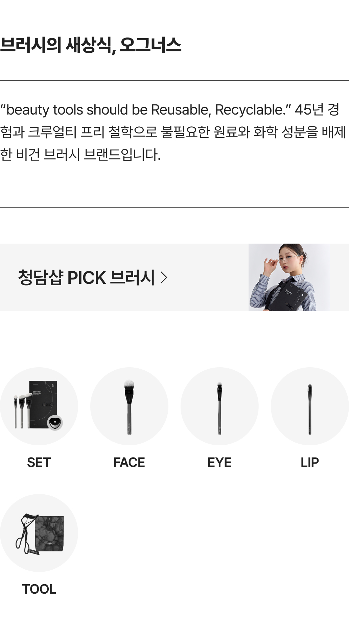Click the heart-shaped mirror in SET image

(55, 422)
